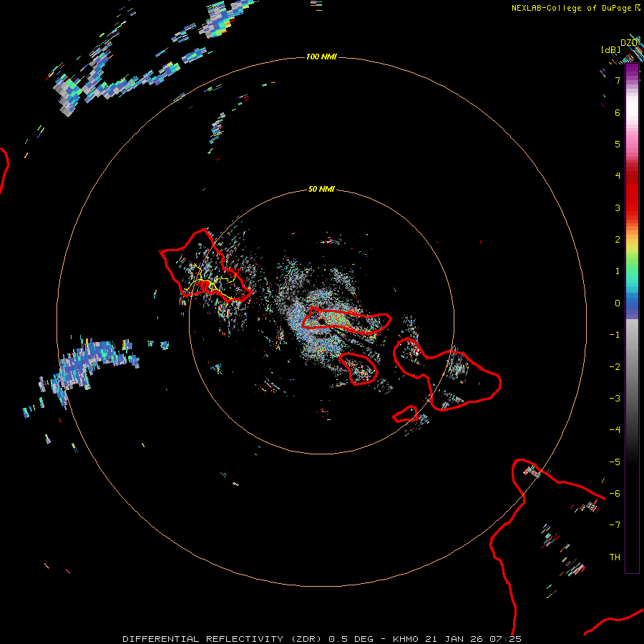Click the '-4' value on the color scale
644x644 pixels.
pos(615,430)
